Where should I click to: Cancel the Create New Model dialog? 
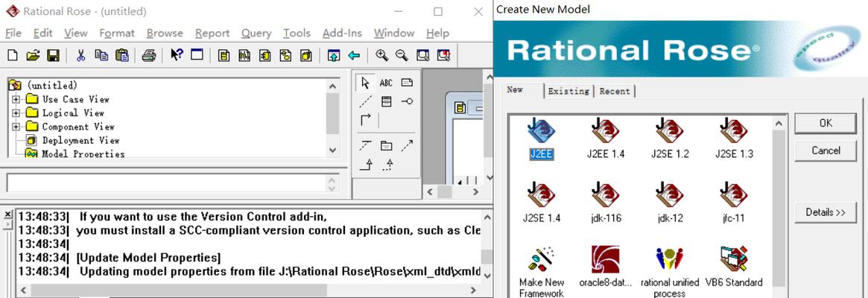click(826, 150)
